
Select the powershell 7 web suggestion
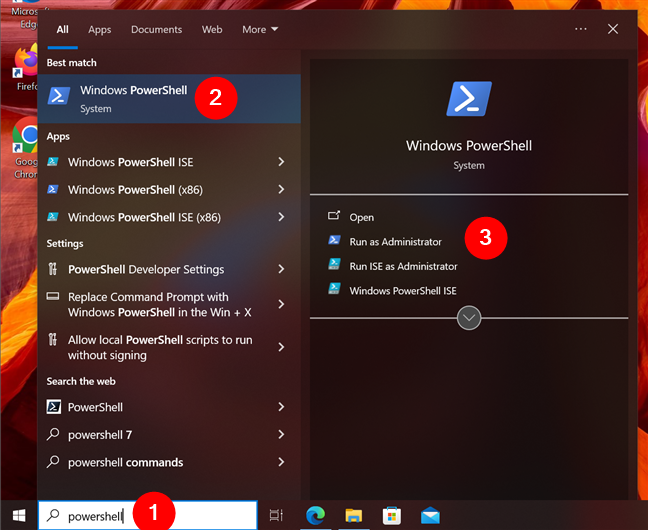tap(100, 435)
